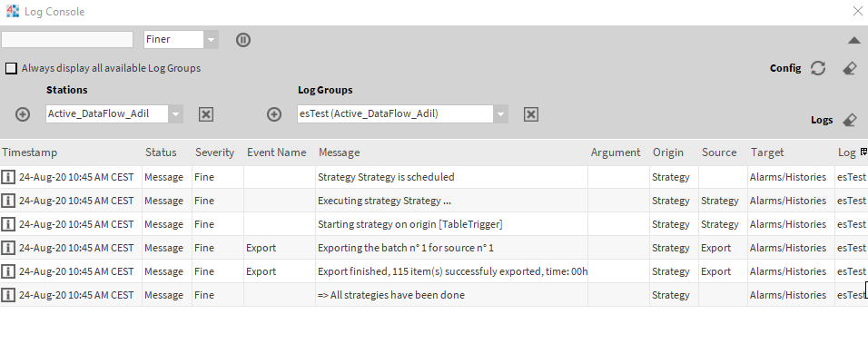Add a new station with the plus icon
868x344 pixels.
tap(23, 114)
